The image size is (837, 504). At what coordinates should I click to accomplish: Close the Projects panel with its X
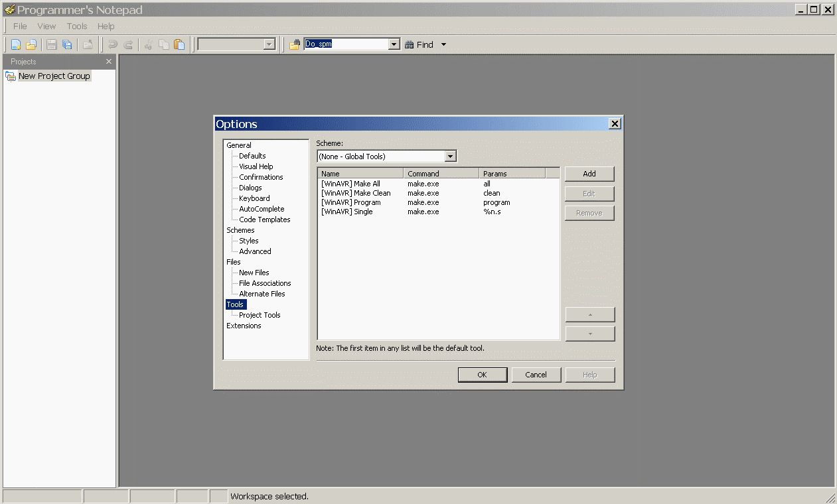pyautogui.click(x=109, y=62)
